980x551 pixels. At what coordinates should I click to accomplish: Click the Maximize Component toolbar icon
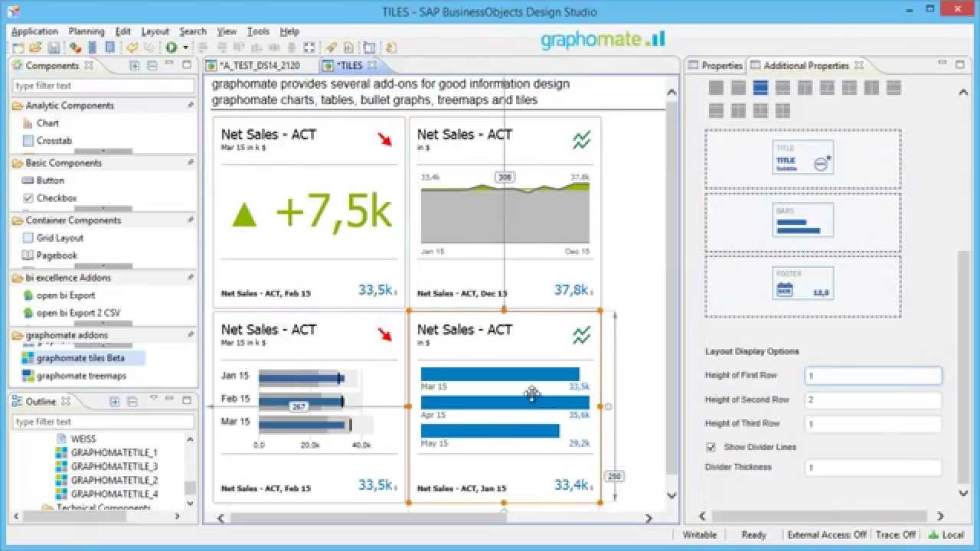[309, 47]
